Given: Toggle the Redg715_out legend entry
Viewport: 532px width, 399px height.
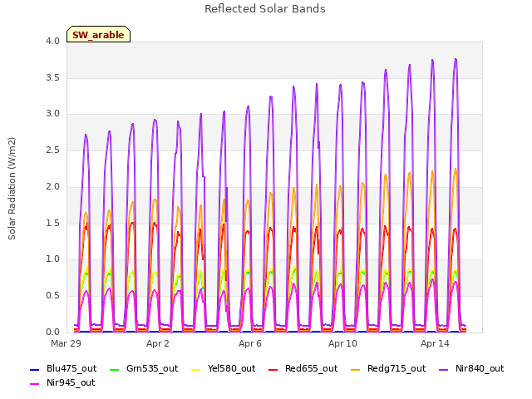Looking at the screenshot, I should click(388, 369).
